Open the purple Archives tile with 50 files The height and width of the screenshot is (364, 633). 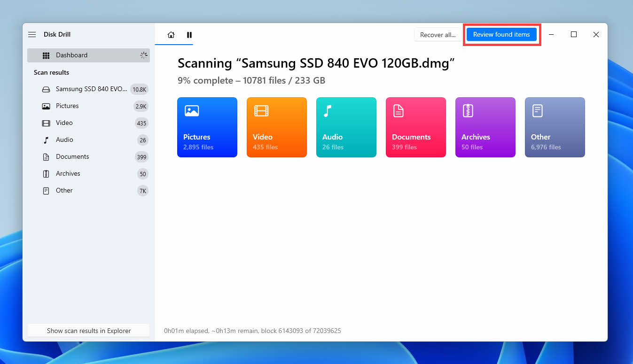[x=485, y=127]
